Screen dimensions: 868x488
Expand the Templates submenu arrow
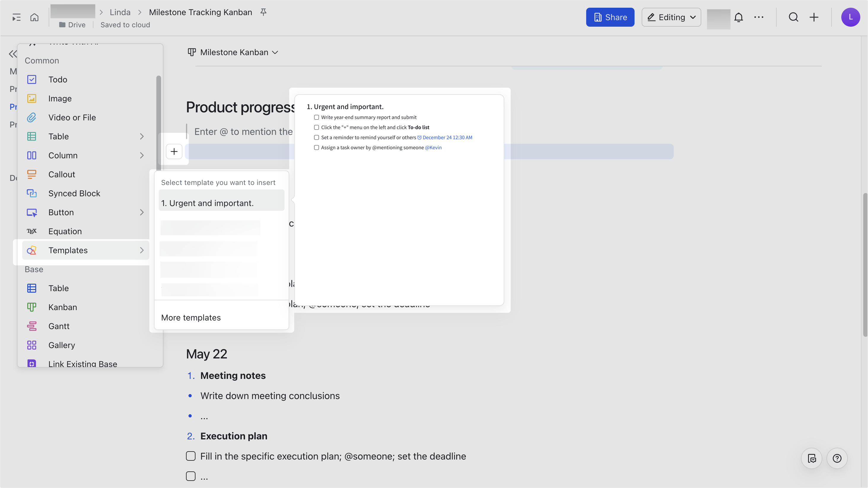click(142, 250)
